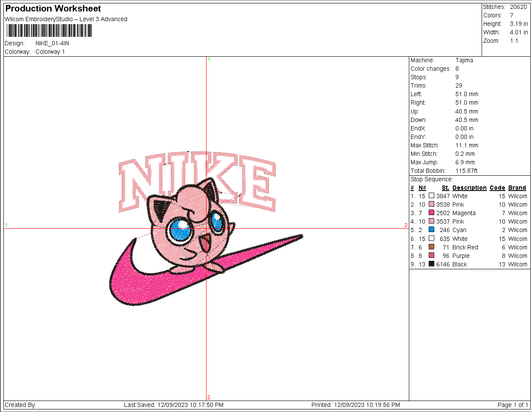Select the Stitches count value 20620
Viewport: 532px width, 412px height.
pyautogui.click(x=518, y=7)
